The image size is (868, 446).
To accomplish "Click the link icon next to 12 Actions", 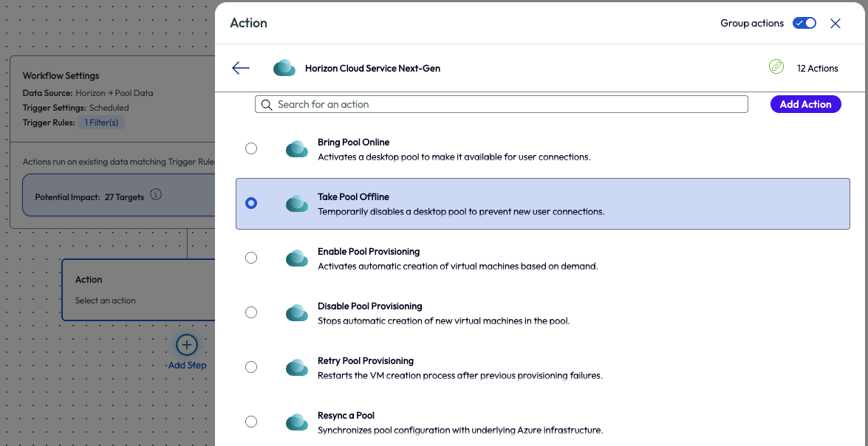I will (x=776, y=67).
